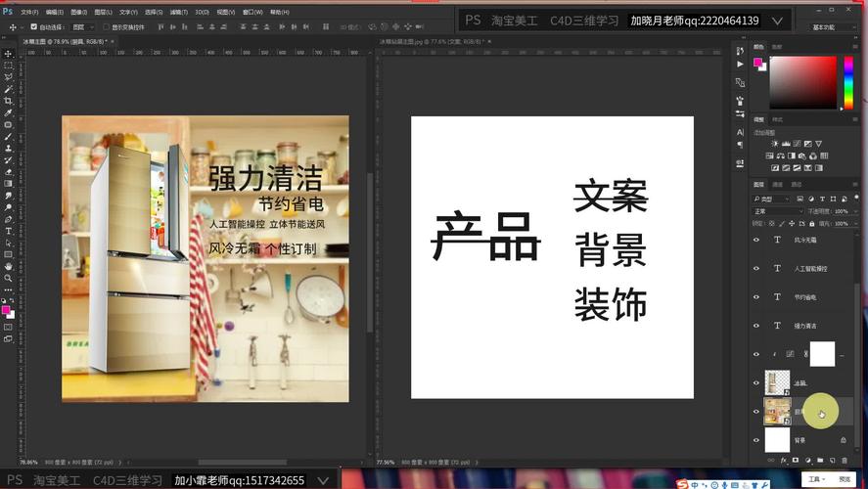868x489 pixels.
Task: Add a layer mask from Layers footer
Action: point(796,461)
